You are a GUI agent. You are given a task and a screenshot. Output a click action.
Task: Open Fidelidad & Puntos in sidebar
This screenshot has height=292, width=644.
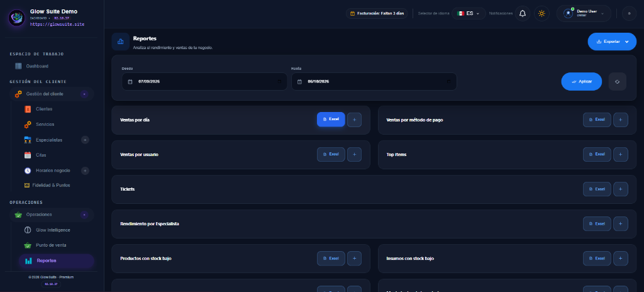pos(51,186)
